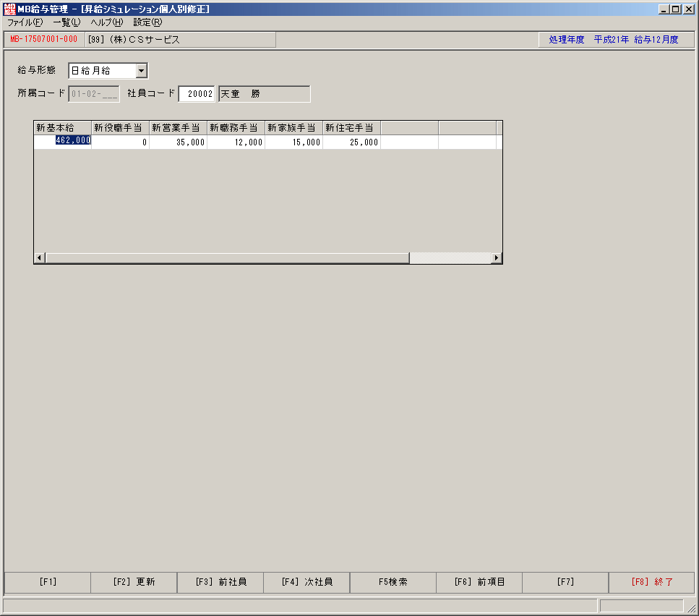Click the 所属コード field
Screen dimensions: 699x616
point(94,94)
